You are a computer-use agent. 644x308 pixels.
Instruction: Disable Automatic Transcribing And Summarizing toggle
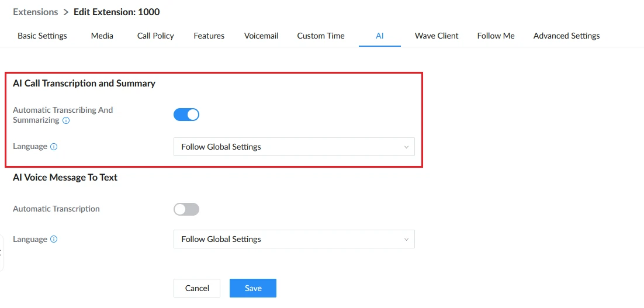pos(186,115)
